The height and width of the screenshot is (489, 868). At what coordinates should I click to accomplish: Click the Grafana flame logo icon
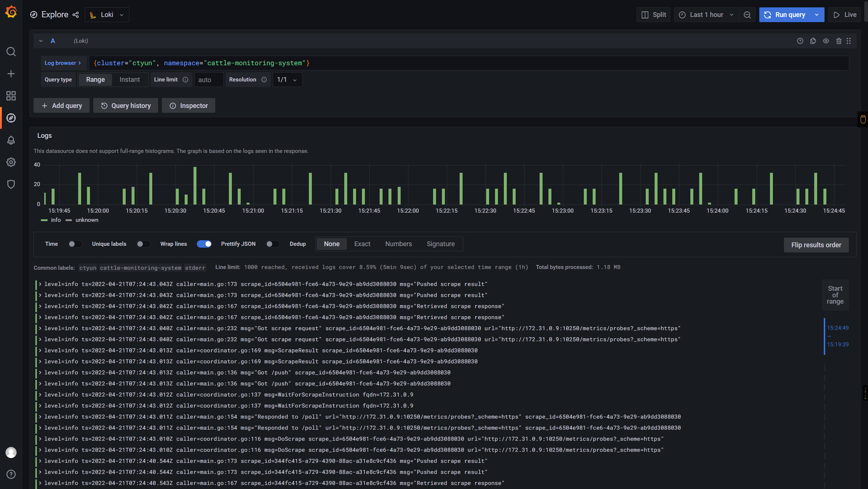11,14
